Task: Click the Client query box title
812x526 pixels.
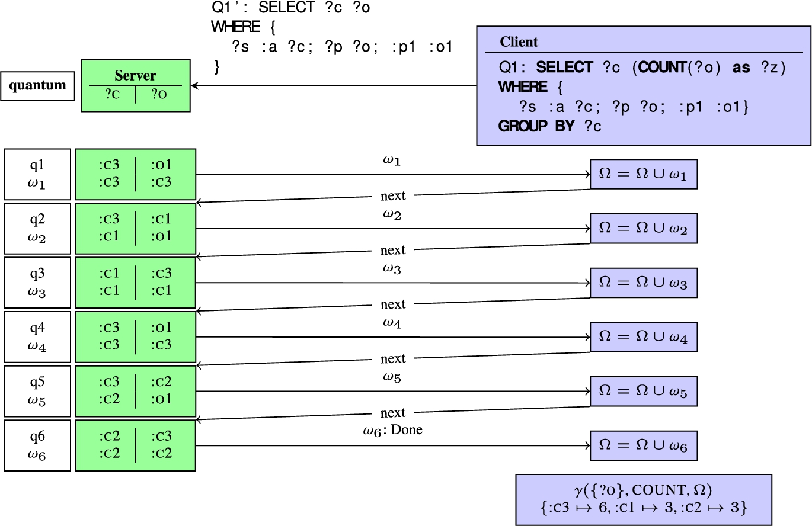Action: pos(519,42)
